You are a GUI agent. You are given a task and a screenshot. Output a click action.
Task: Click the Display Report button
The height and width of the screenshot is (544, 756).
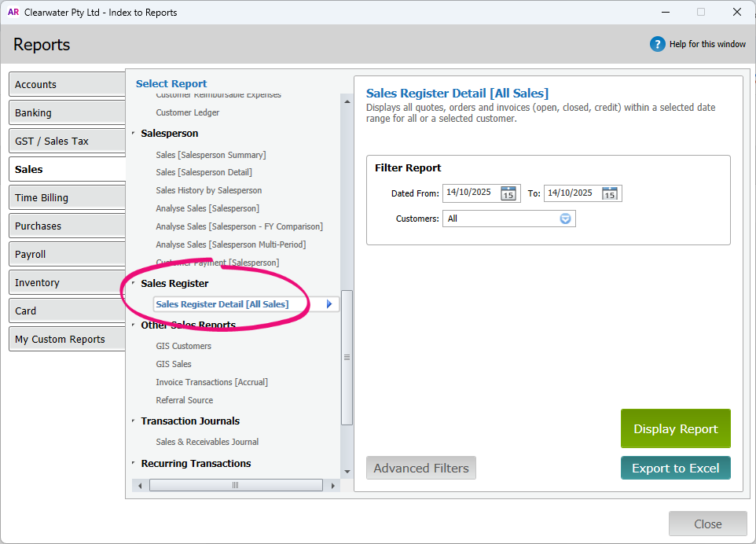tap(675, 428)
